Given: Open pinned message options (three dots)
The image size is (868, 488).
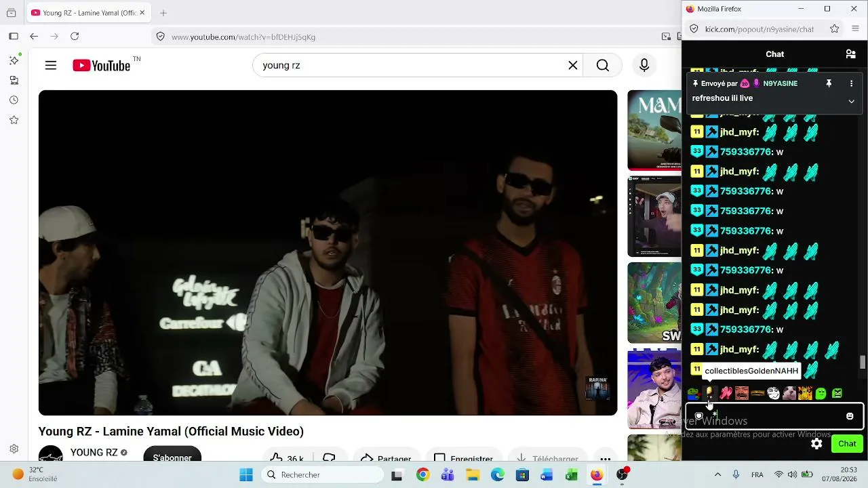Looking at the screenshot, I should (x=851, y=83).
